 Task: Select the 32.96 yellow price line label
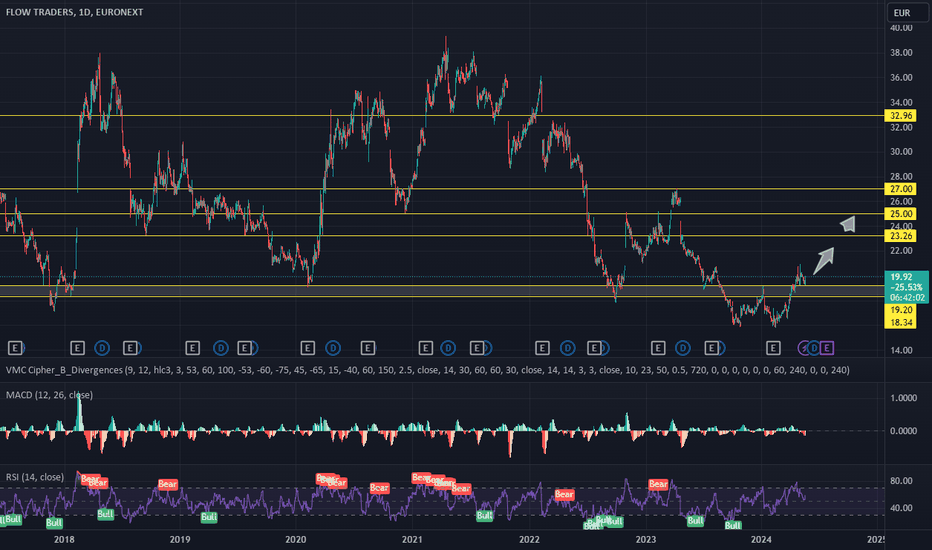tap(901, 115)
